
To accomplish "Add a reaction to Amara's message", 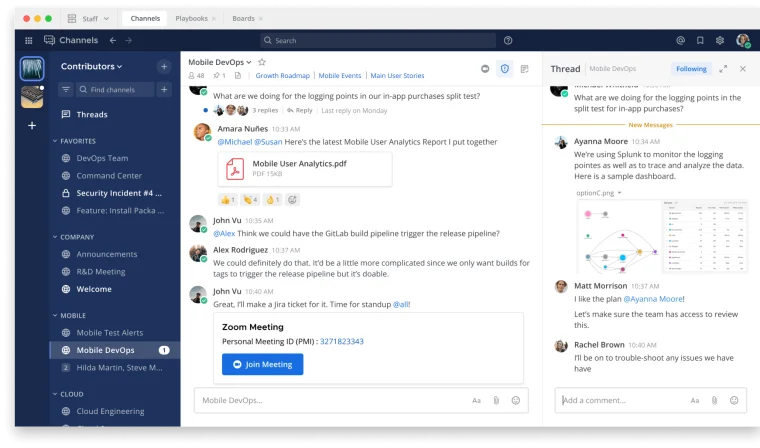I will click(x=292, y=199).
